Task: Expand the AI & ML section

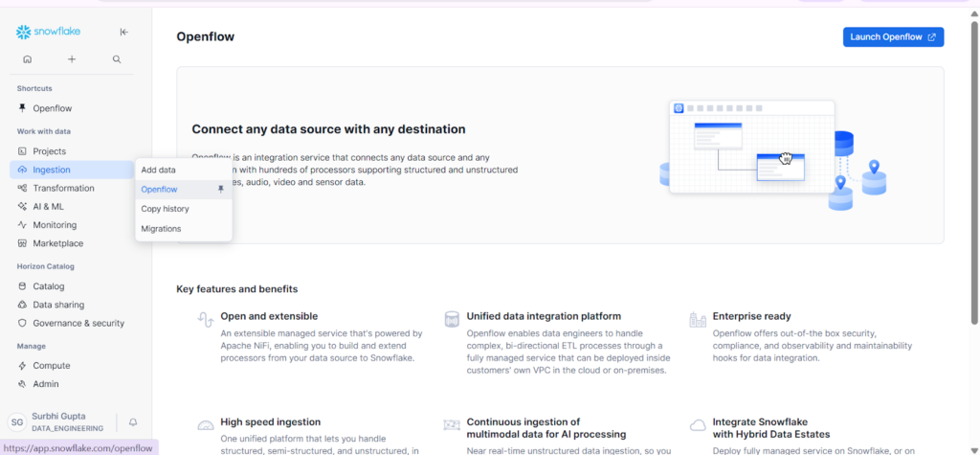Action: tap(49, 206)
